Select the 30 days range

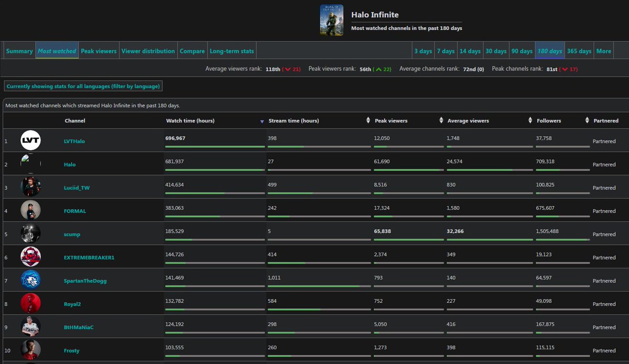click(x=496, y=51)
